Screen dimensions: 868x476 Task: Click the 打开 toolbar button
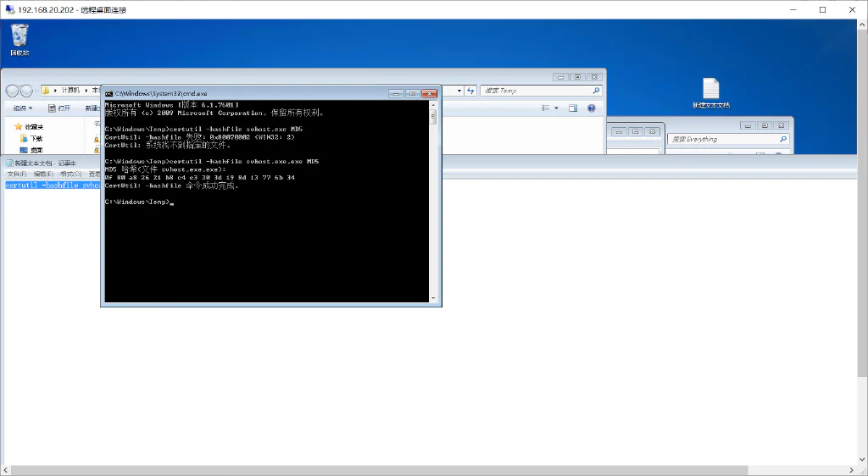59,108
